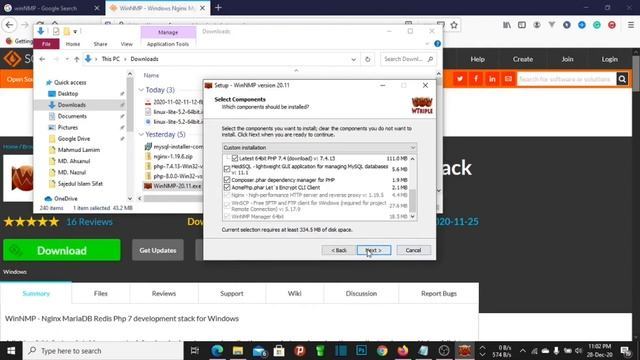Click the Twitter share icon on SourceForge

click(460, 79)
